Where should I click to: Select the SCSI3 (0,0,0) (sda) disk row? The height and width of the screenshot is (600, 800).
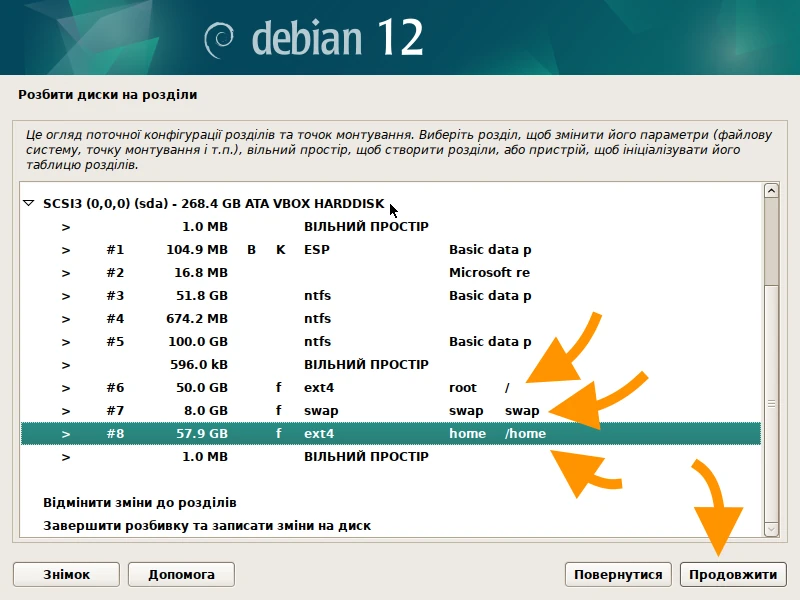coord(391,204)
